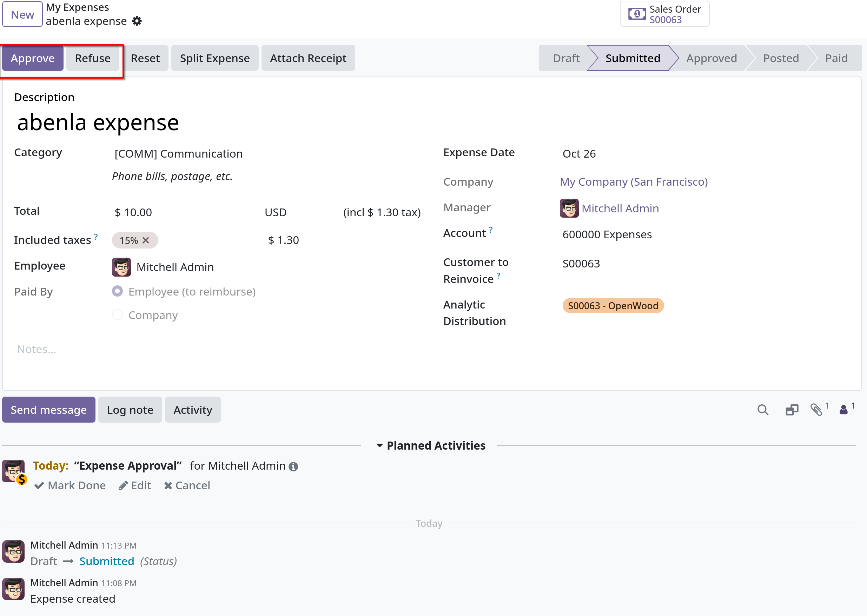867x616 pixels.
Task: Click Attach Receipt button
Action: click(308, 58)
